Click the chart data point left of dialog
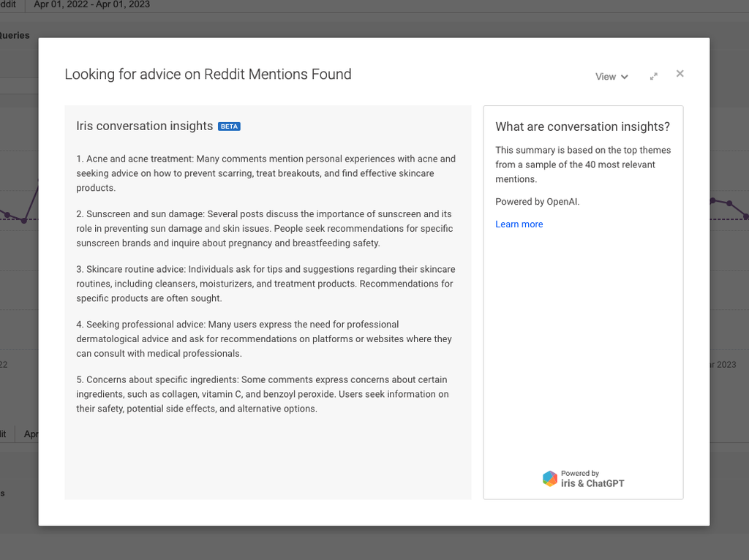The width and height of the screenshot is (749, 560). tap(24, 220)
